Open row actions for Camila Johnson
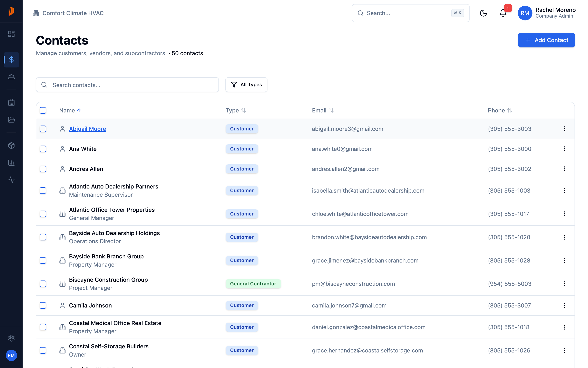588x368 pixels. pyautogui.click(x=565, y=305)
